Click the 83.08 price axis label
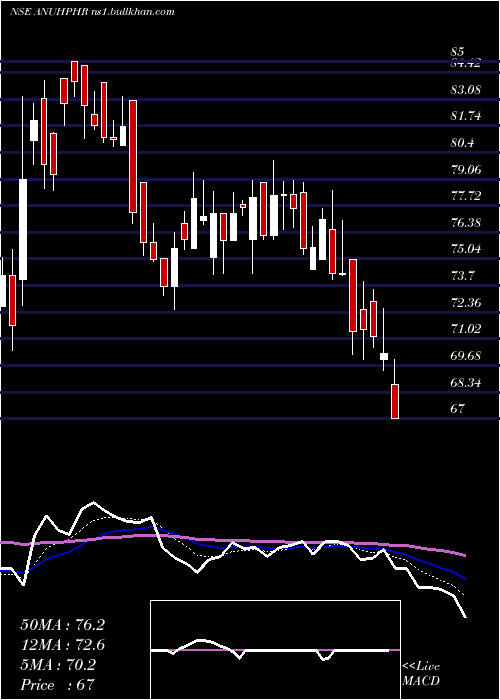Image resolution: width=500 pixels, height=700 pixels. pyautogui.click(x=466, y=90)
